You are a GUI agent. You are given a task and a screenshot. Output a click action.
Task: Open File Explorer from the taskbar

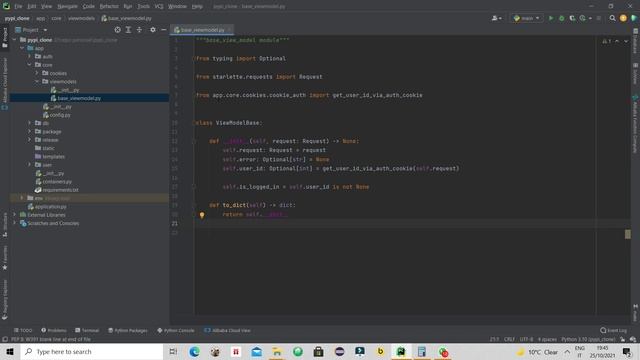click(x=277, y=351)
